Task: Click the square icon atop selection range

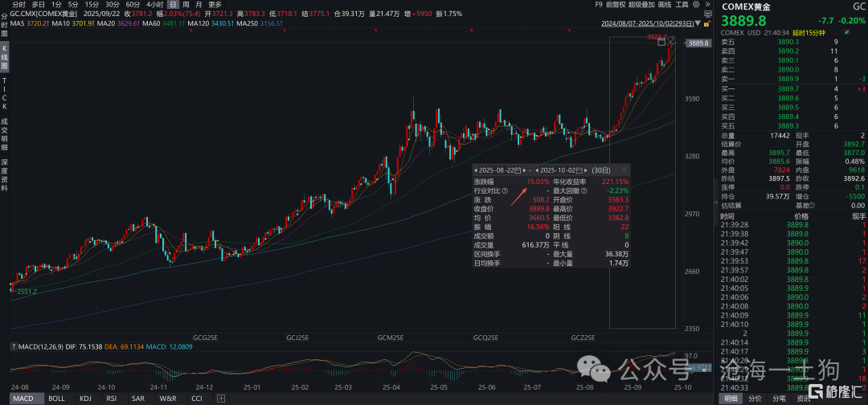Action: click(x=661, y=42)
